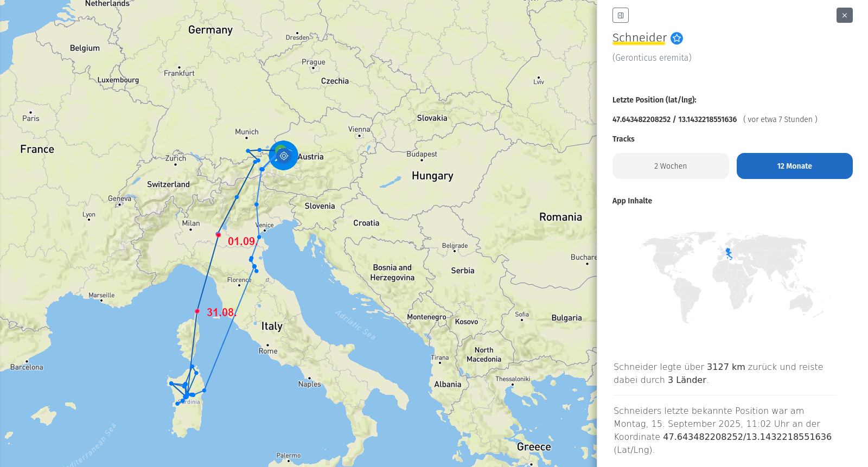Click the blue star badge beside Schneider
This screenshot has height=467, width=868.
point(676,38)
